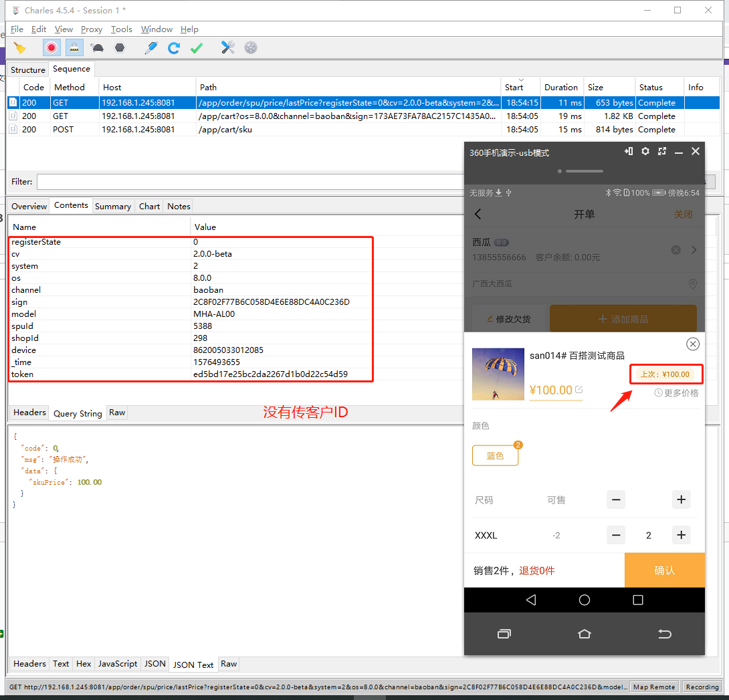Select the 蓝色 color option
The height and width of the screenshot is (700, 729).
pyautogui.click(x=495, y=455)
